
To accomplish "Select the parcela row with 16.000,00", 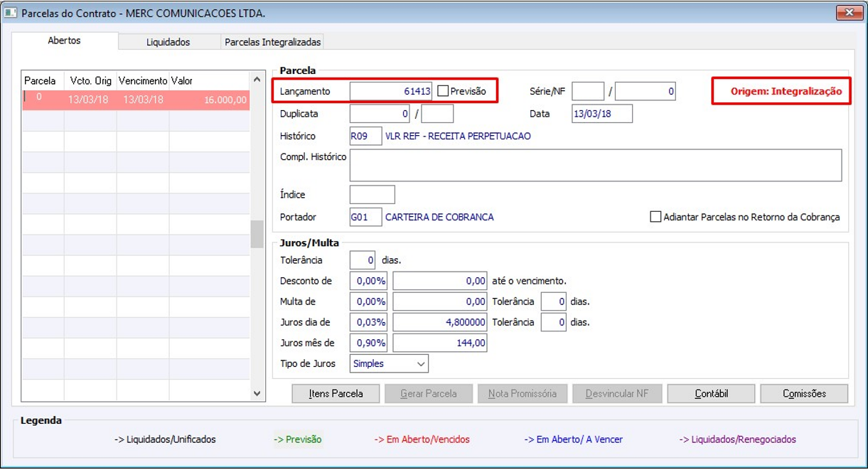I will point(136,100).
